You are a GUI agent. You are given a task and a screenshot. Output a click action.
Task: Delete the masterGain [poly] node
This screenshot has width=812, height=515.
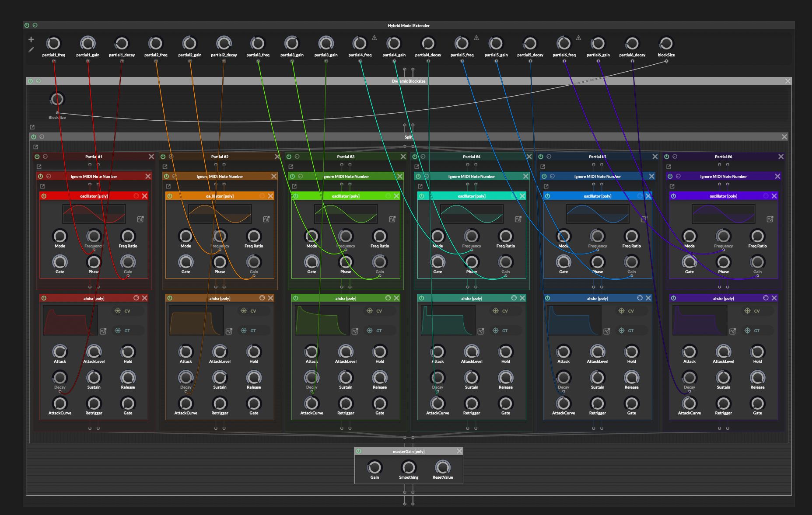click(x=459, y=451)
